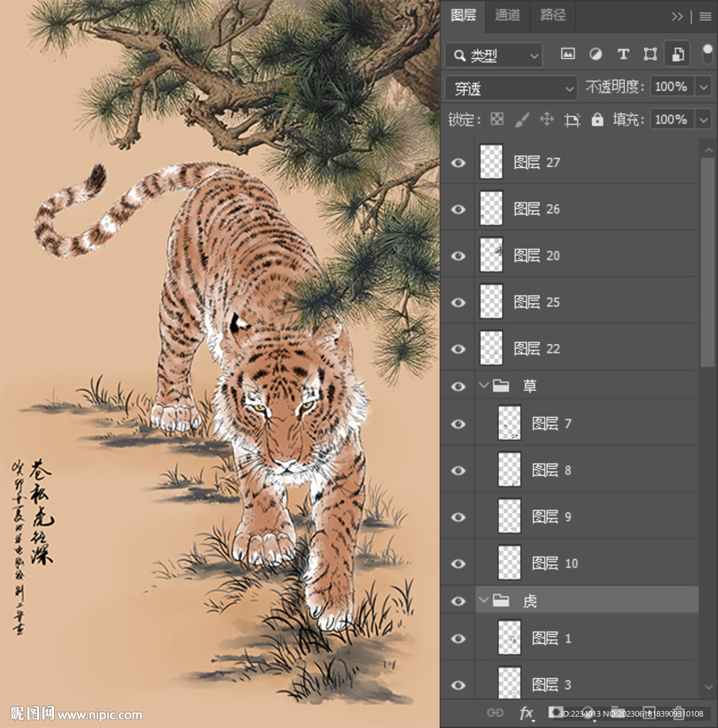Toggle visibility of the 虎 group
Viewport: 718px width, 728px height.
click(458, 601)
